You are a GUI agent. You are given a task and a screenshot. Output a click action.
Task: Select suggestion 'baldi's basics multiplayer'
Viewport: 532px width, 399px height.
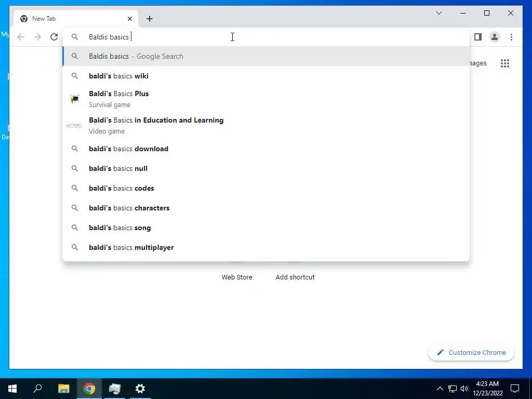click(267, 247)
